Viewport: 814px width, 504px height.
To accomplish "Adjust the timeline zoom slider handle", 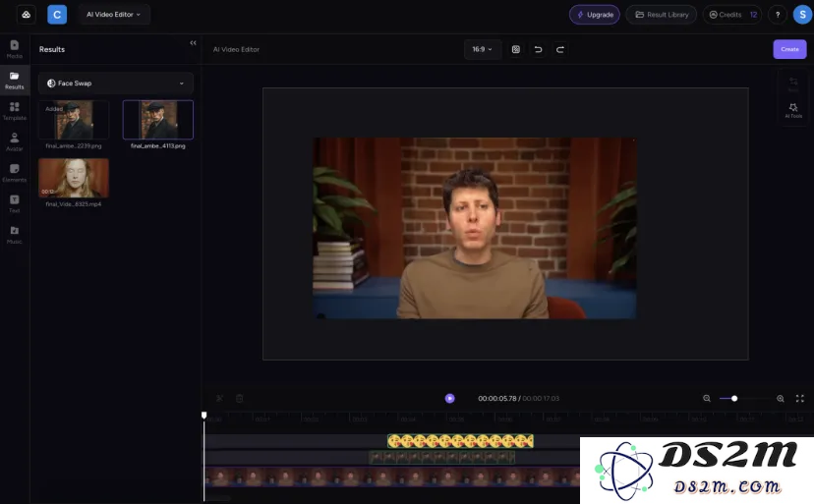I will pyautogui.click(x=734, y=398).
